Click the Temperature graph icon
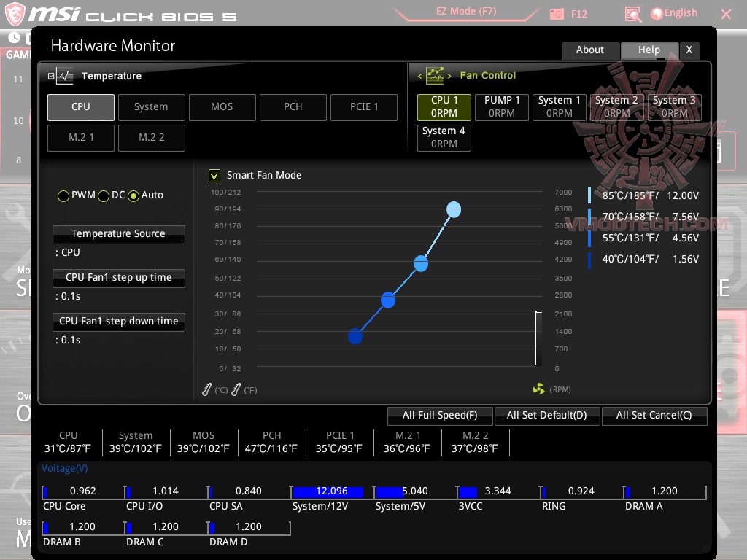The image size is (747, 560). (65, 76)
